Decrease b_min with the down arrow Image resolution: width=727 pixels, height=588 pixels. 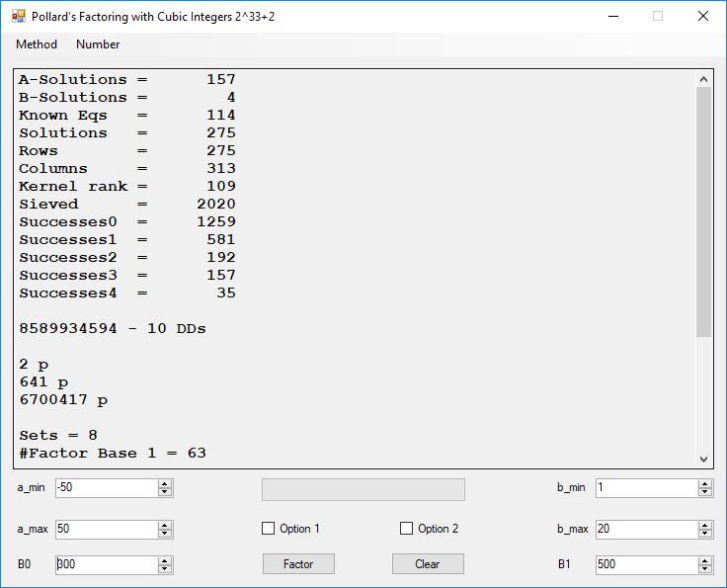click(x=705, y=492)
